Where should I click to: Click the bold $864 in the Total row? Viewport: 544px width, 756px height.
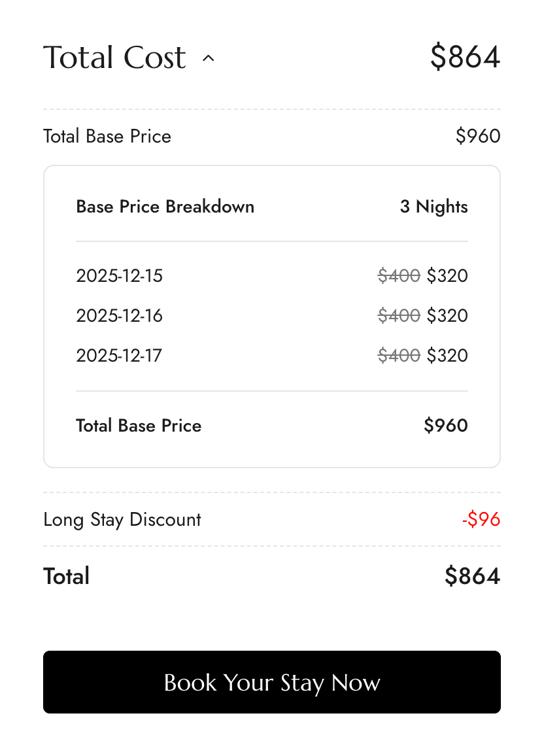[472, 576]
